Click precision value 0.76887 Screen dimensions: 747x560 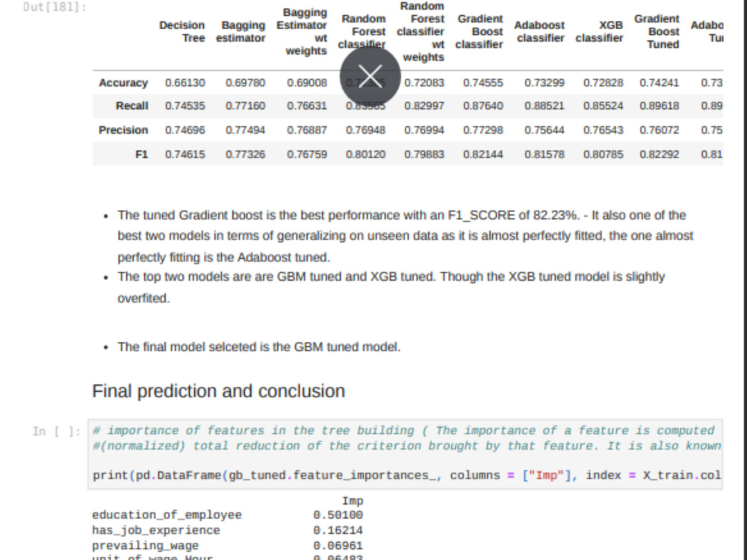pos(307,130)
